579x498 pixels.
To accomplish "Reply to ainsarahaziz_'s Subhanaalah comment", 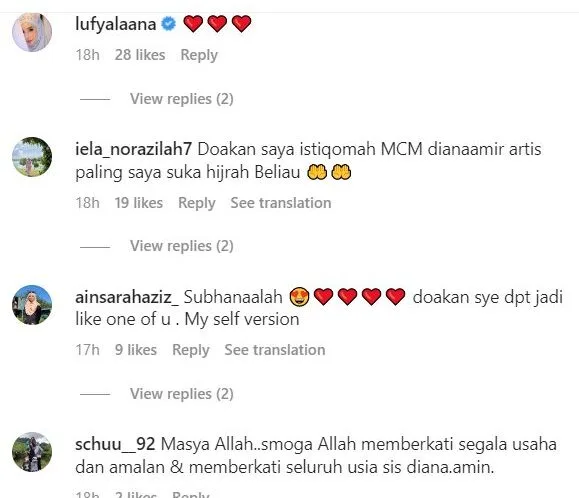I will (191, 350).
